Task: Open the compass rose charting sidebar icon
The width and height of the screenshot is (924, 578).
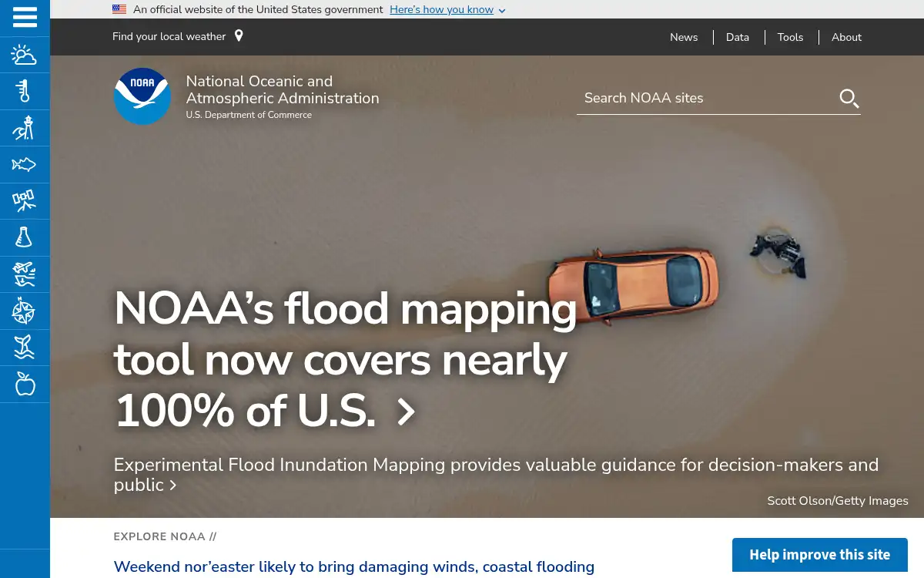Action: pos(25,311)
